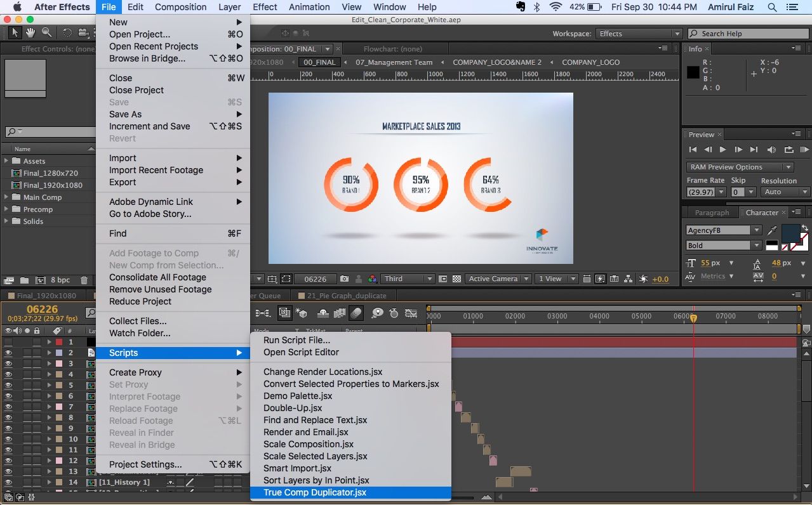Expand the Solids folder
This screenshot has height=505, width=812.
6,221
